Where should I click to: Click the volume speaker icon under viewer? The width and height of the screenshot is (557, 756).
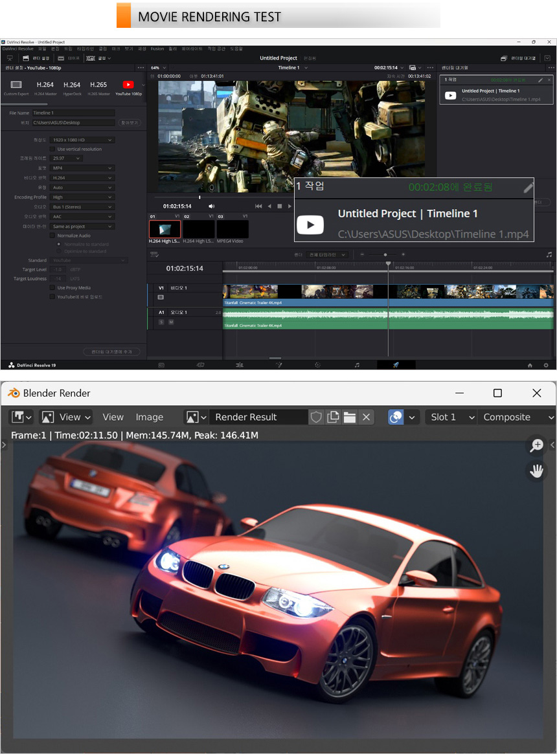click(x=211, y=206)
